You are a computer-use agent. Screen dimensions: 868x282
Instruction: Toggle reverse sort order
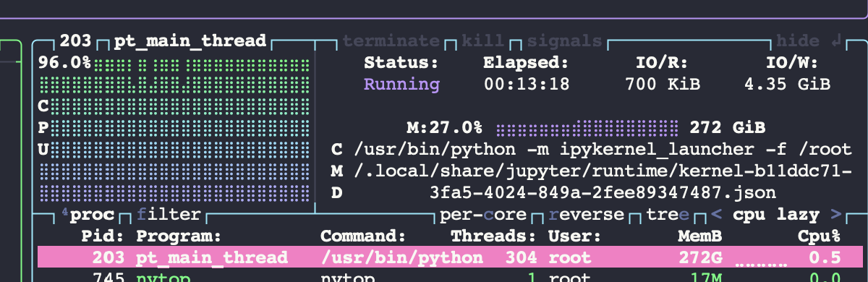pos(586,215)
